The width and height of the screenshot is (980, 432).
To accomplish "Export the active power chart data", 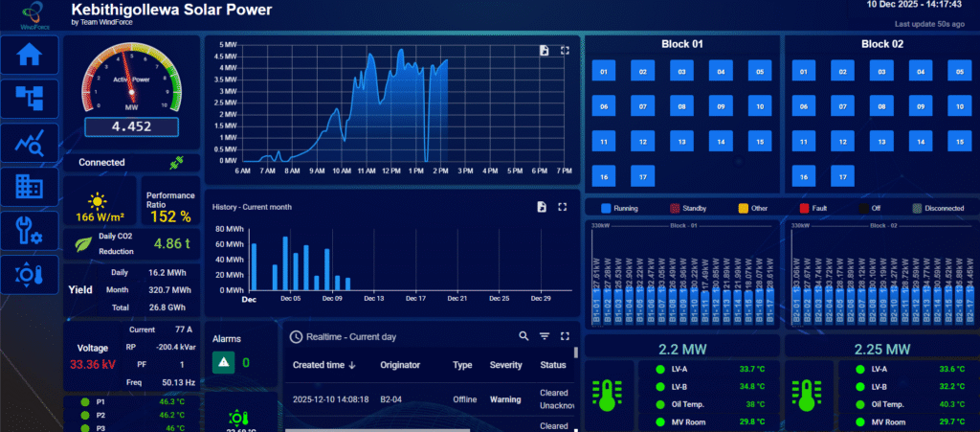I will coord(544,50).
